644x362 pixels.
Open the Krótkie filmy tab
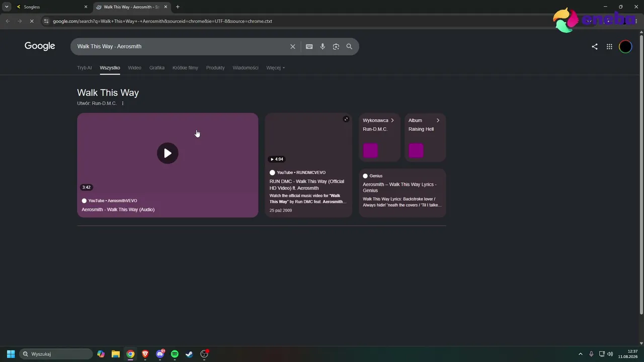point(185,68)
